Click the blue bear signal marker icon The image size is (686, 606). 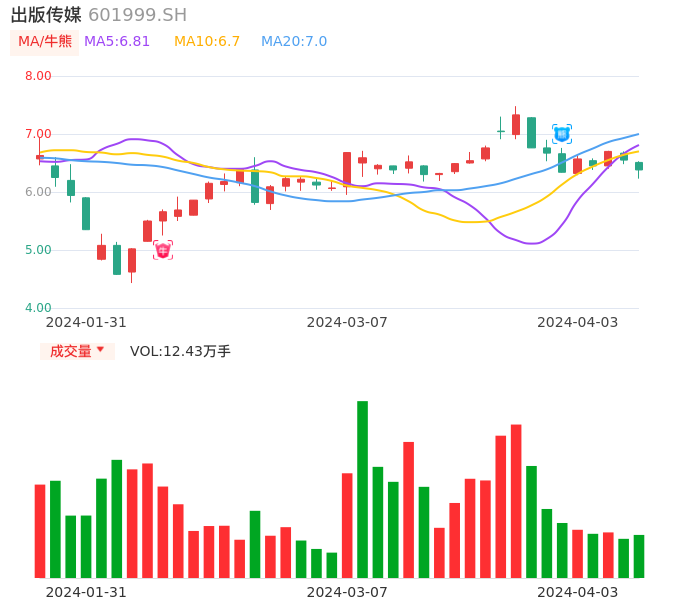pos(562,134)
